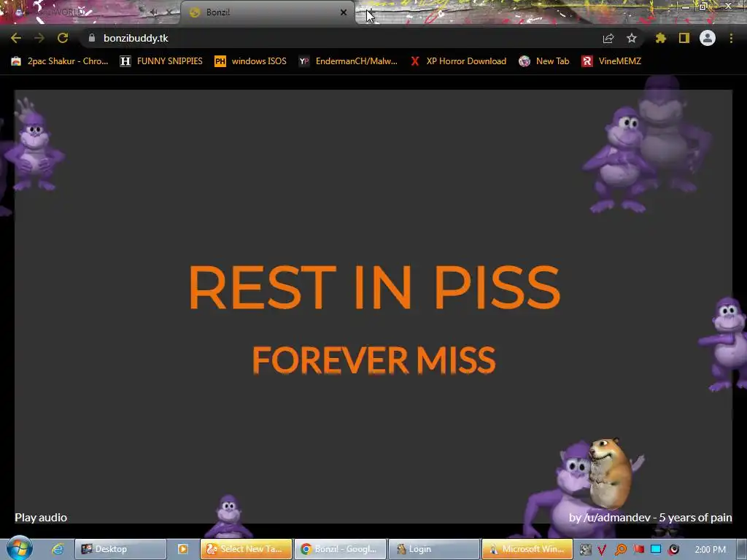Viewport: 747px width, 560px height.
Task: Click the red flag tray icon
Action: 638,550
